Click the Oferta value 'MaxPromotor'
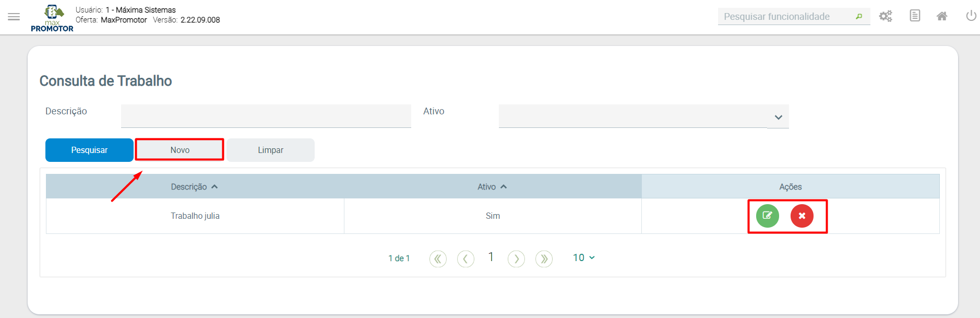Screen dimensions: 980x318 (124, 20)
